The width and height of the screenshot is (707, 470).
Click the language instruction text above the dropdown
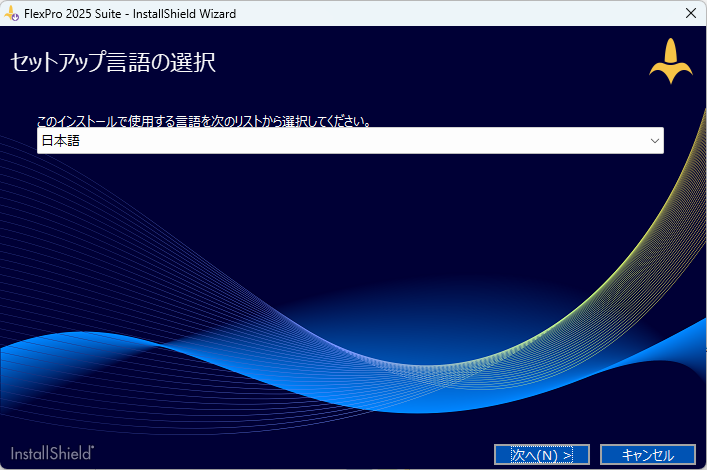[x=204, y=121]
